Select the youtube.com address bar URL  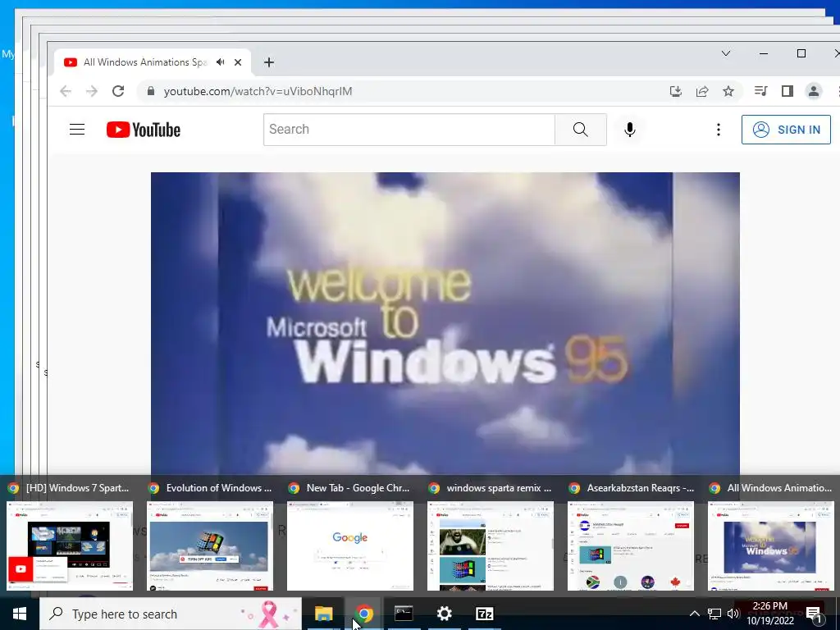pyautogui.click(x=258, y=91)
